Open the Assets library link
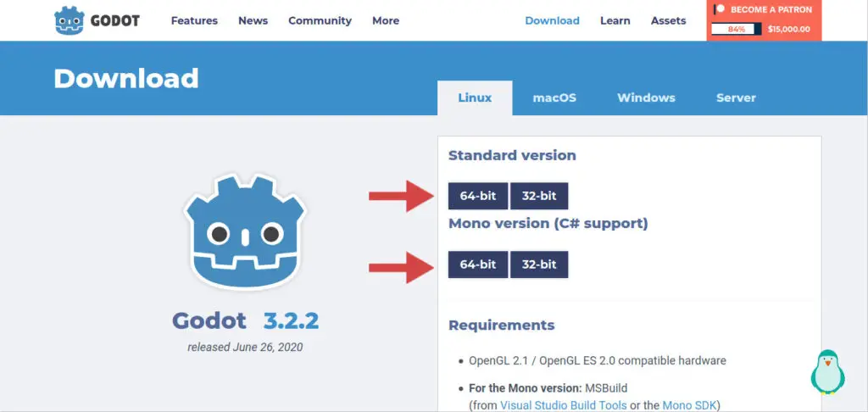 pos(668,20)
